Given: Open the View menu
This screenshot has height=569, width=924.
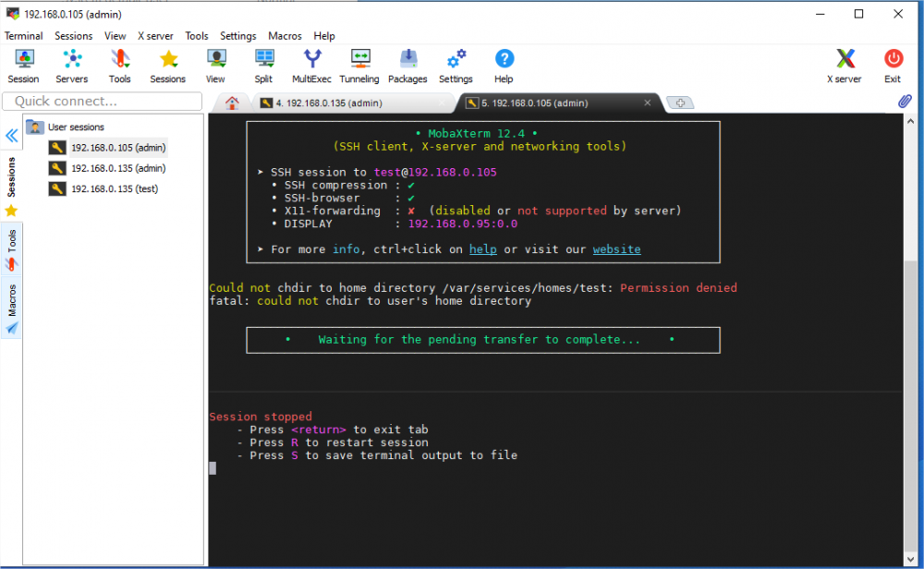Looking at the screenshot, I should pyautogui.click(x=115, y=36).
